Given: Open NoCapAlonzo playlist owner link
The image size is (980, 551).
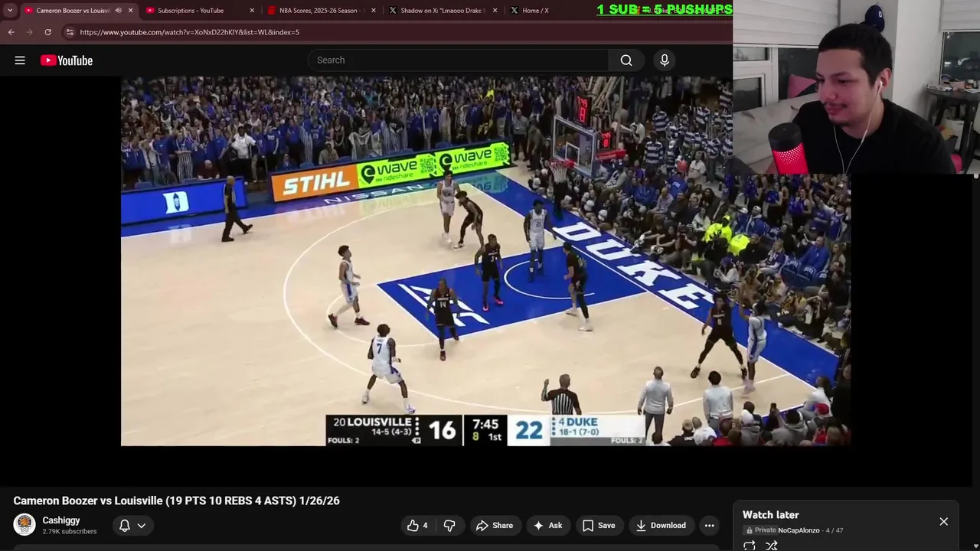Looking at the screenshot, I should (x=799, y=530).
